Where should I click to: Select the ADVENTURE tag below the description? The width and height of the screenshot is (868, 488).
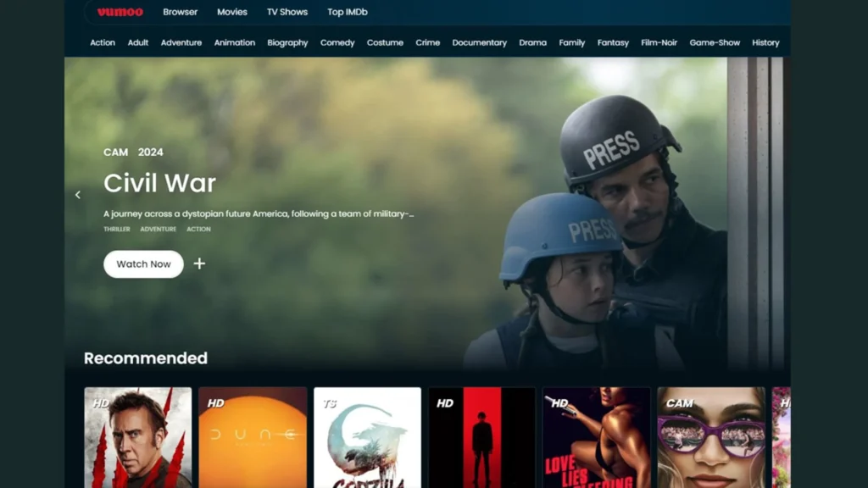pyautogui.click(x=158, y=229)
